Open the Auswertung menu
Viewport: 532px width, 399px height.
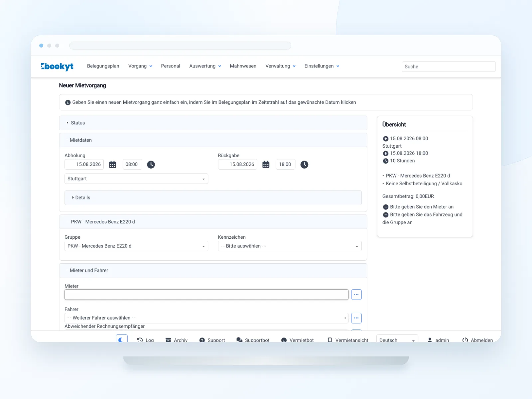point(205,66)
